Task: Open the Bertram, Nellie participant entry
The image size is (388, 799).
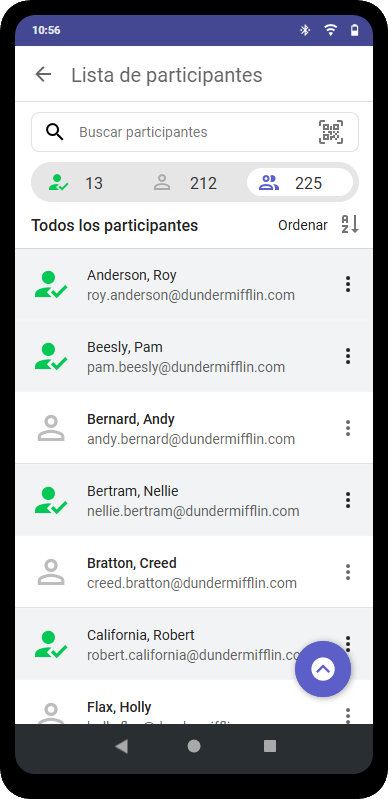Action: click(194, 500)
